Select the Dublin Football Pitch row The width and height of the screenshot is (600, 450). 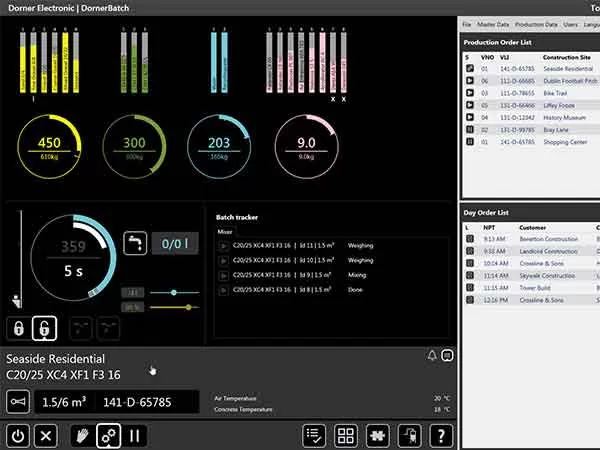[x=531, y=81]
